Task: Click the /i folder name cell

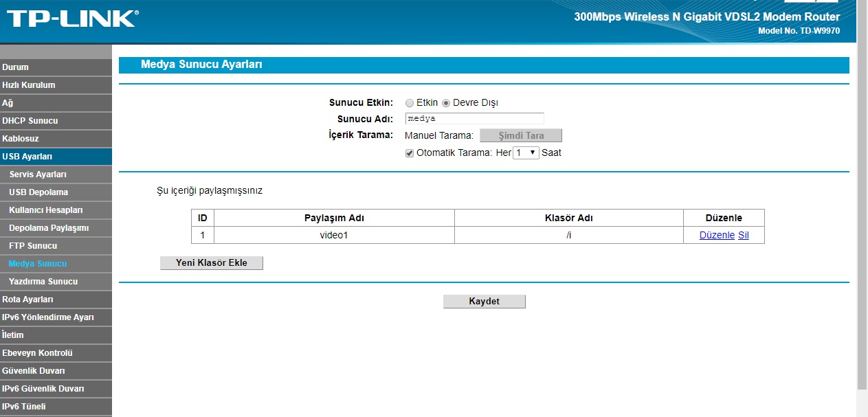Action: [x=569, y=235]
